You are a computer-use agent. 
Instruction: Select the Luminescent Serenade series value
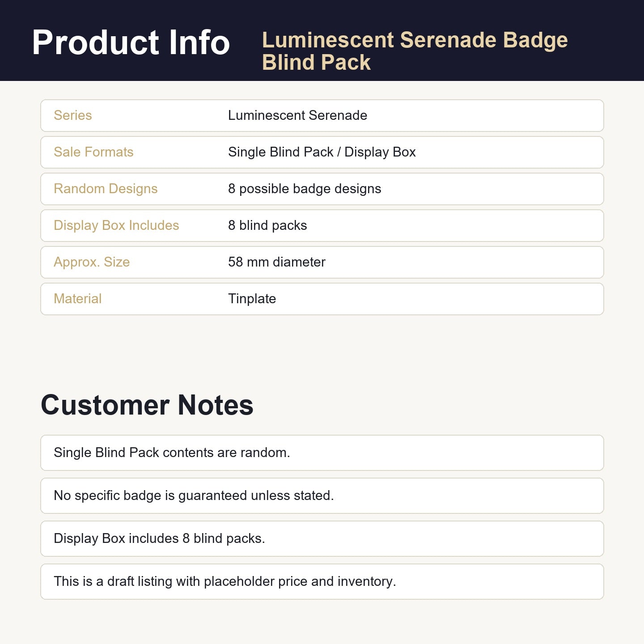click(x=297, y=115)
